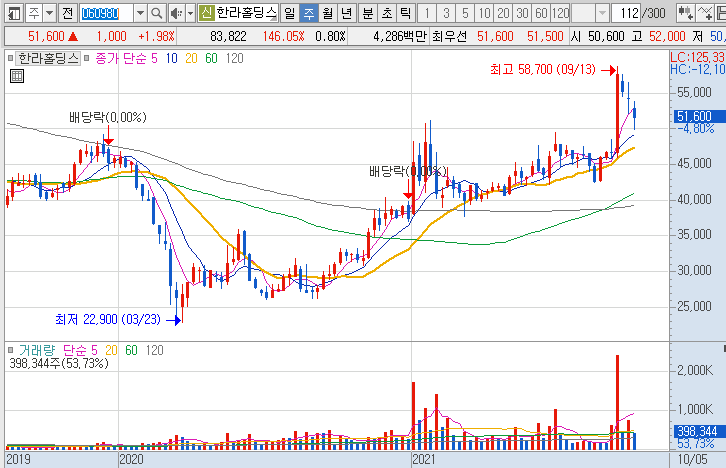Click the 2021 year axis label
Screen dimensions: 726x468
click(x=424, y=460)
